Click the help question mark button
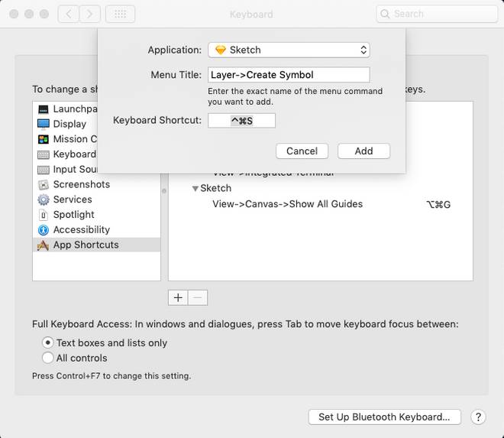This screenshot has width=504, height=438. click(478, 417)
